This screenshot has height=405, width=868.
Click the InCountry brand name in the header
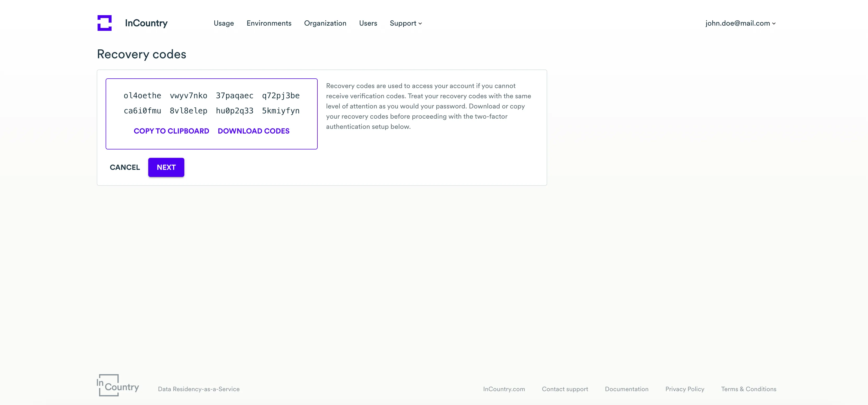(x=146, y=23)
